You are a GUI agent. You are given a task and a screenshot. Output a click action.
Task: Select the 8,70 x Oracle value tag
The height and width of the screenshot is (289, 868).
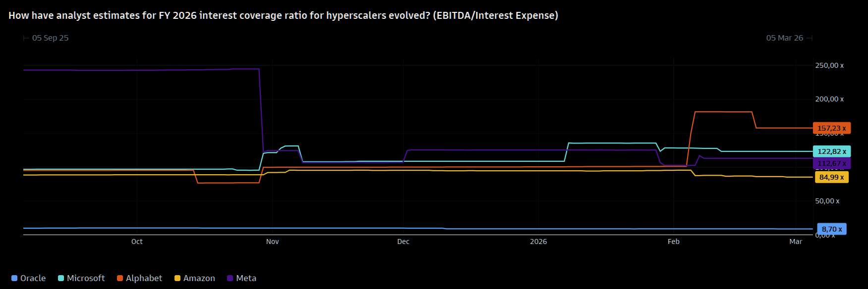[x=831, y=229]
